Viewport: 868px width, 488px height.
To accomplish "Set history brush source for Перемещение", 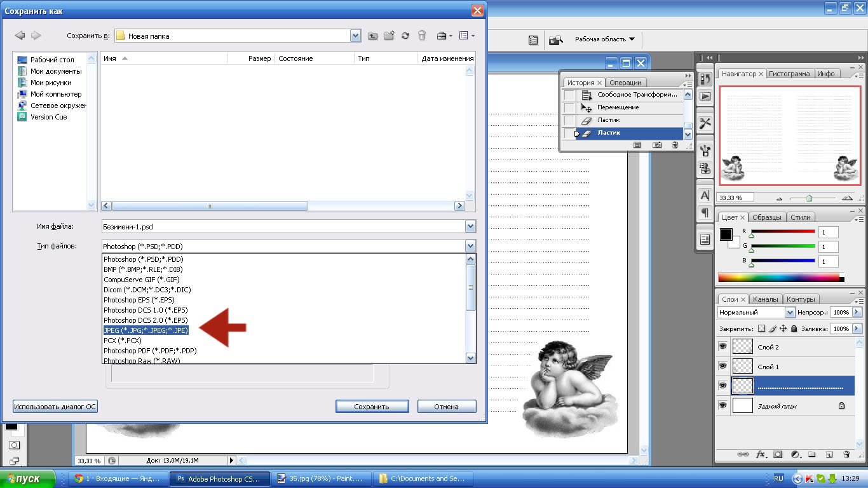I will pyautogui.click(x=569, y=107).
